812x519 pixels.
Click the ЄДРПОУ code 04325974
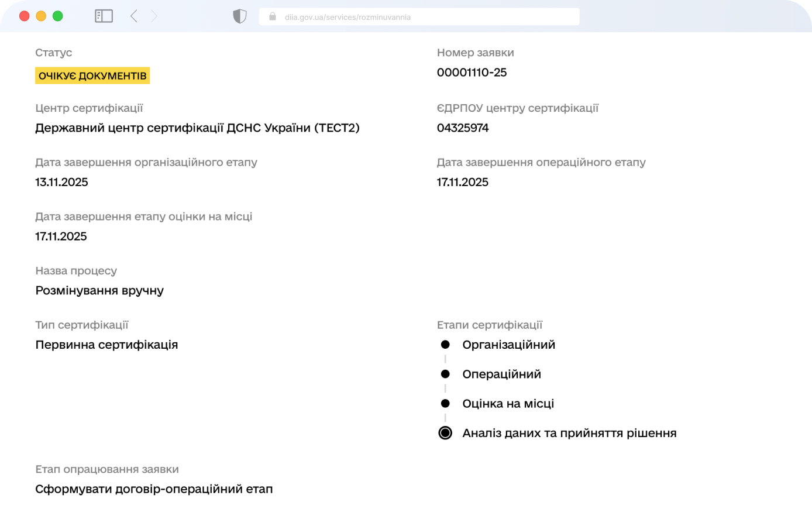[463, 128]
